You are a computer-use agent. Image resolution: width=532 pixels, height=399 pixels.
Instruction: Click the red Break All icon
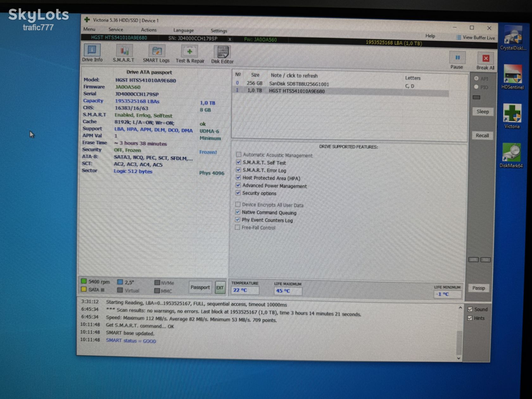tap(486, 58)
